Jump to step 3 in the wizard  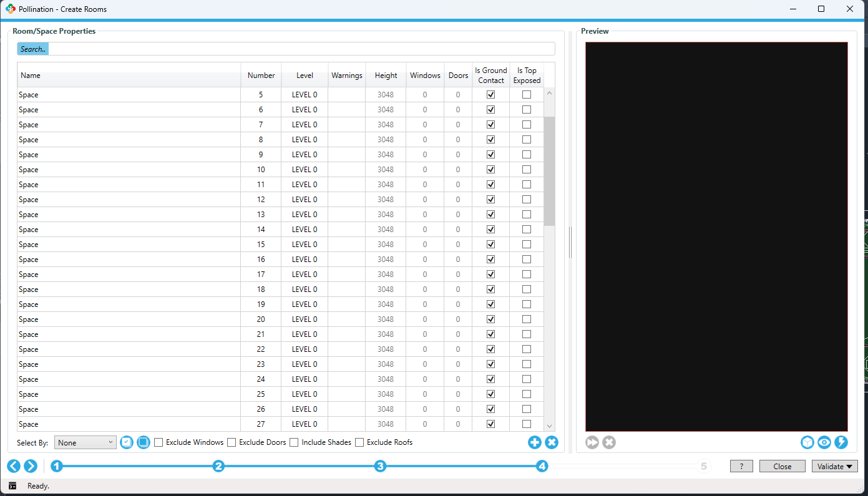(x=380, y=466)
